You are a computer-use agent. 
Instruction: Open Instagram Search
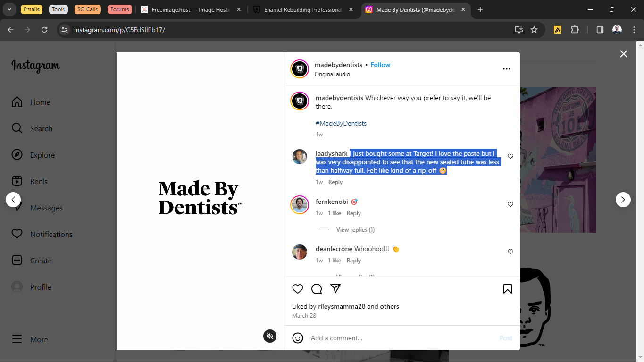click(x=32, y=128)
